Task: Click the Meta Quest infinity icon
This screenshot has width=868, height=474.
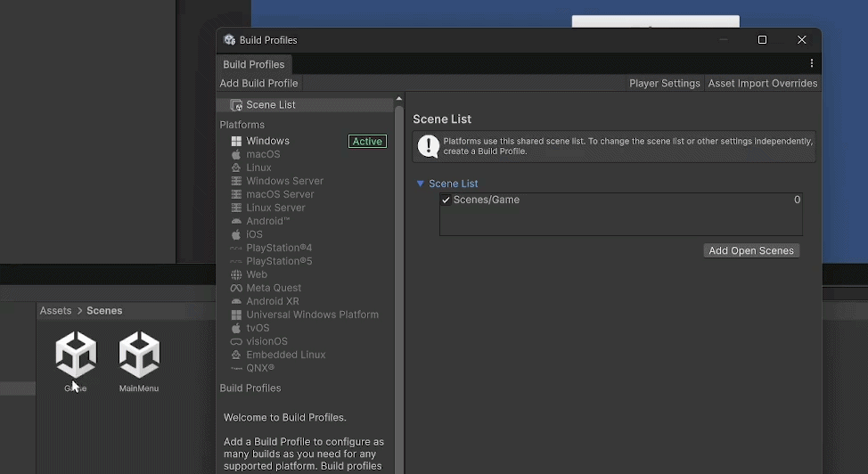Action: (x=236, y=288)
